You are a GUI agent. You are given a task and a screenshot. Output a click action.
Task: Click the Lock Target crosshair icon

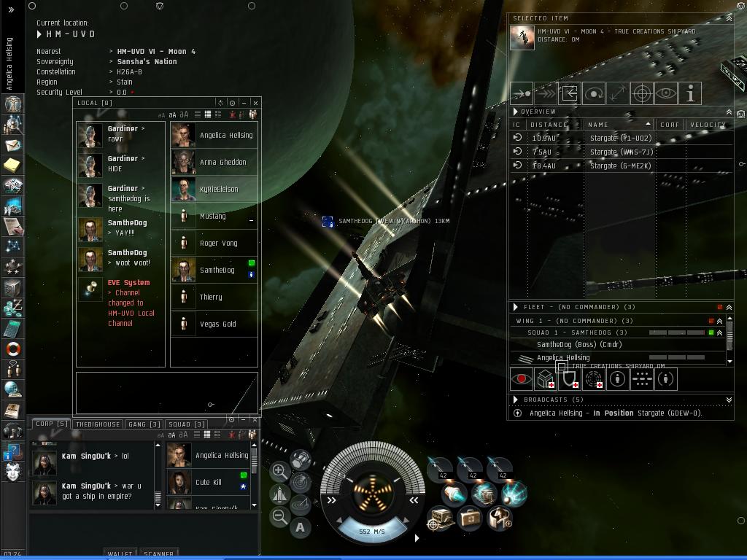pos(642,93)
